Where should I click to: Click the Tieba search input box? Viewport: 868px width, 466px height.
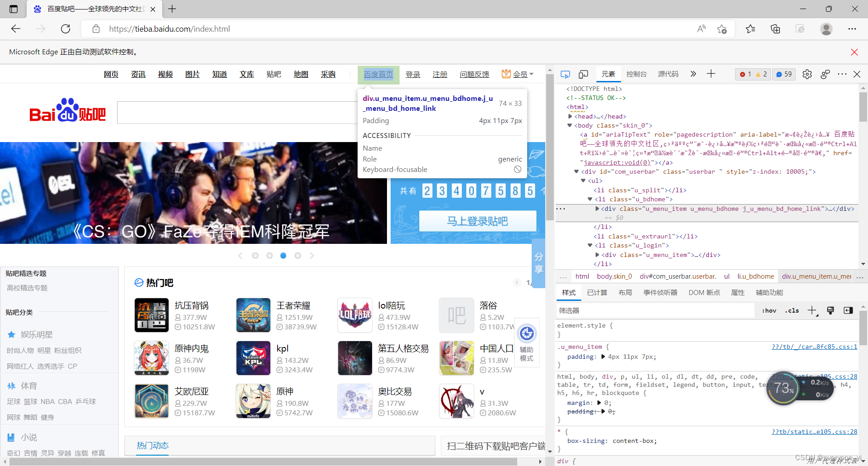pyautogui.click(x=237, y=113)
